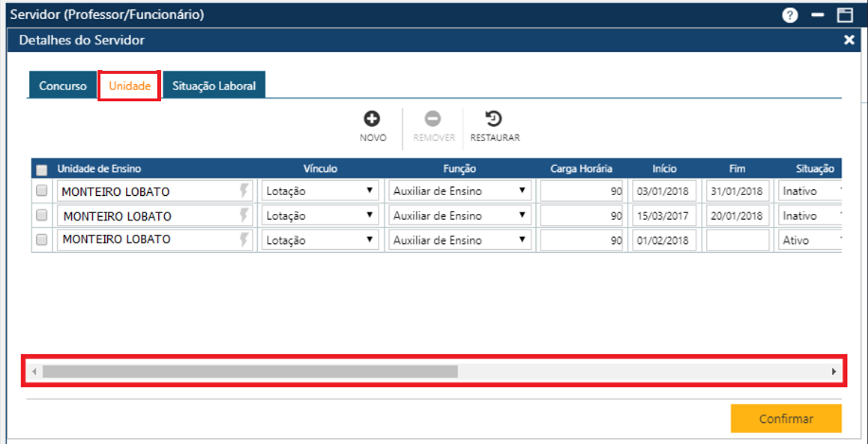This screenshot has height=444, width=868.
Task: Click lightning icon in second Monteiro Lobato row
Action: [244, 215]
